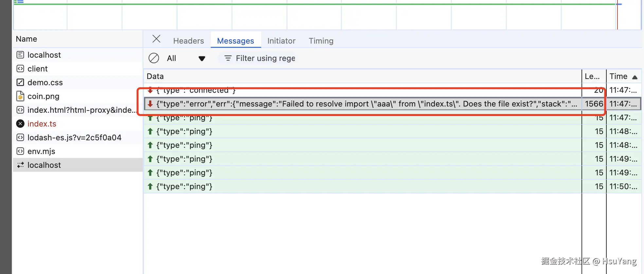The width and height of the screenshot is (644, 274).
Task: Select the Messages tab
Action: pyautogui.click(x=235, y=41)
